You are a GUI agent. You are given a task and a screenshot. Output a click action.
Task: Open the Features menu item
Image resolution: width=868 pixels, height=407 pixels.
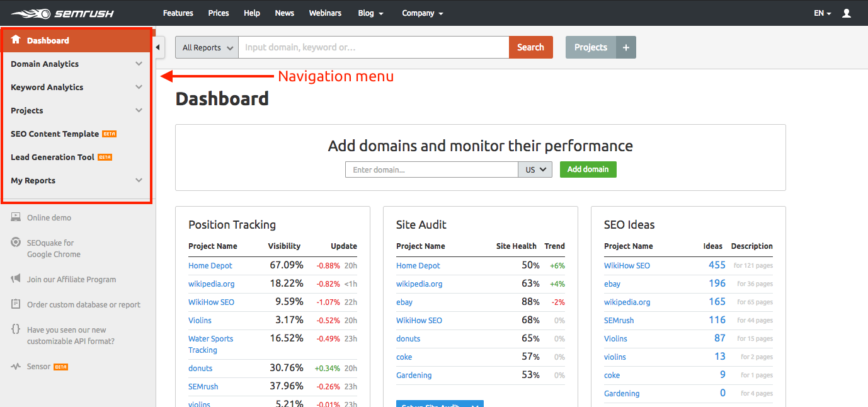tap(178, 13)
